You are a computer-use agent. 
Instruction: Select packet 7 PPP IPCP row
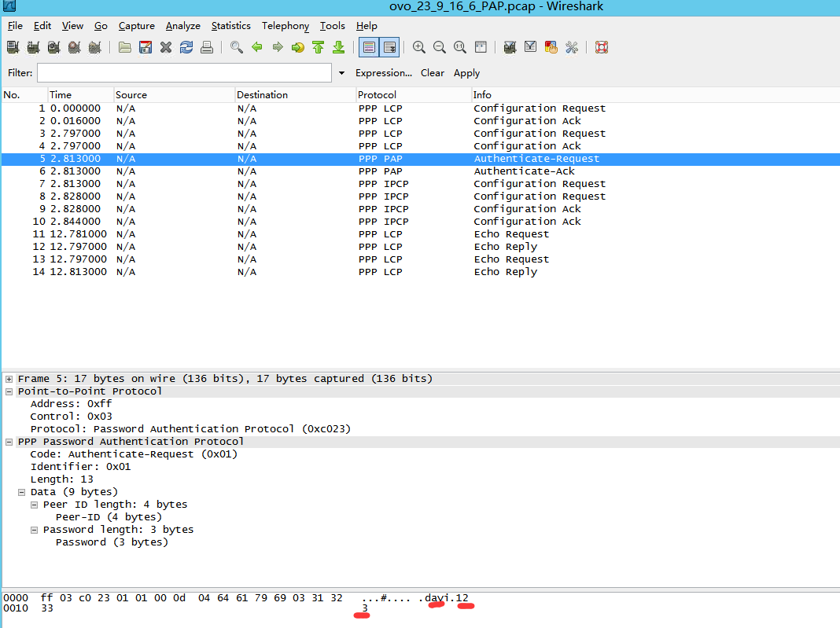[x=421, y=184]
